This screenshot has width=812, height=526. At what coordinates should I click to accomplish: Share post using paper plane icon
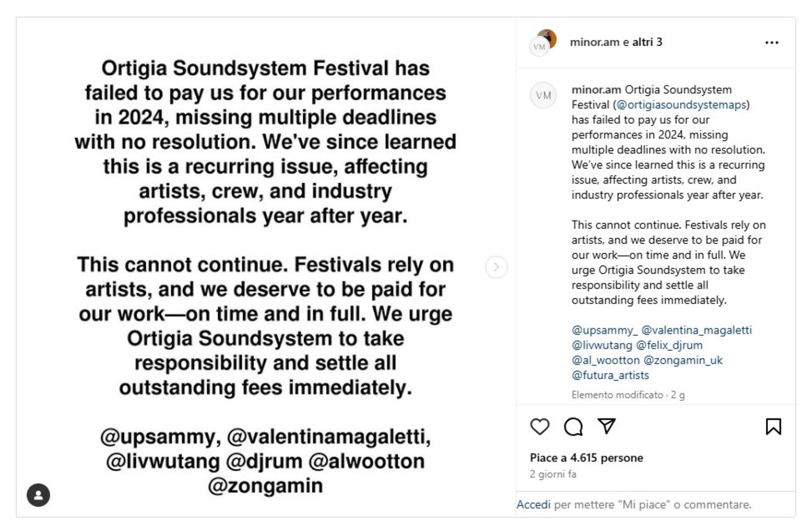click(607, 426)
